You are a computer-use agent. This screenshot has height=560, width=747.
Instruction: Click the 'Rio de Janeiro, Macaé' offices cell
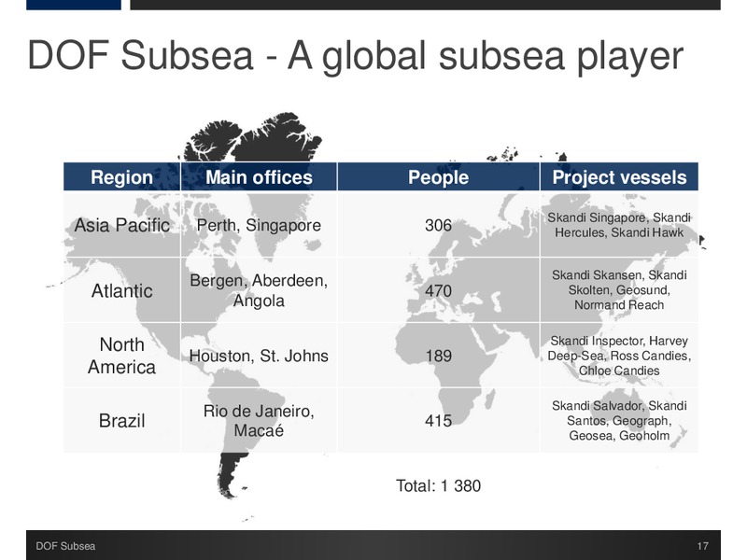click(x=259, y=421)
